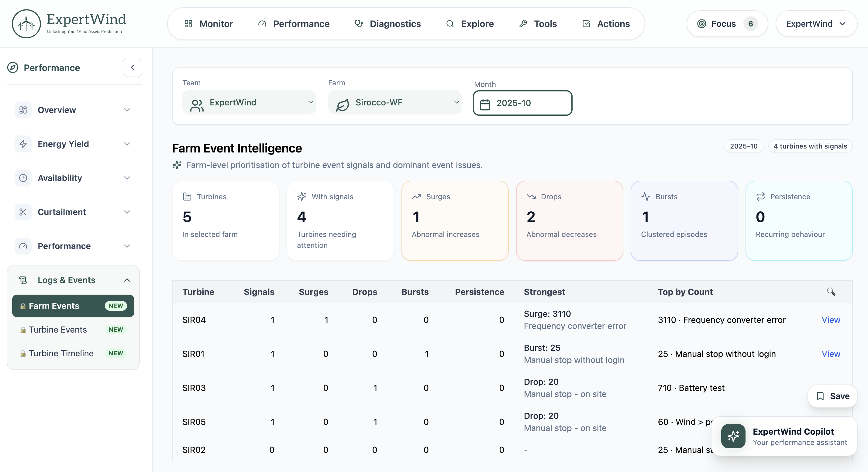The height and width of the screenshot is (472, 868).
Task: Click the compass icon beside the sidebar Performance title
Action: click(x=13, y=68)
